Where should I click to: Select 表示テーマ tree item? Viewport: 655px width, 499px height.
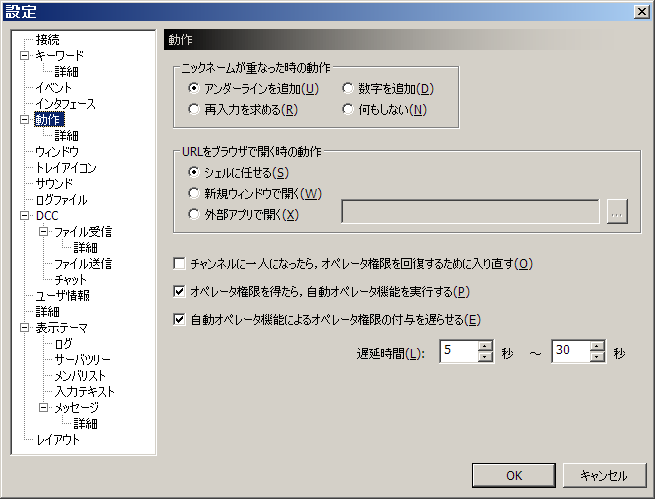(x=61, y=328)
